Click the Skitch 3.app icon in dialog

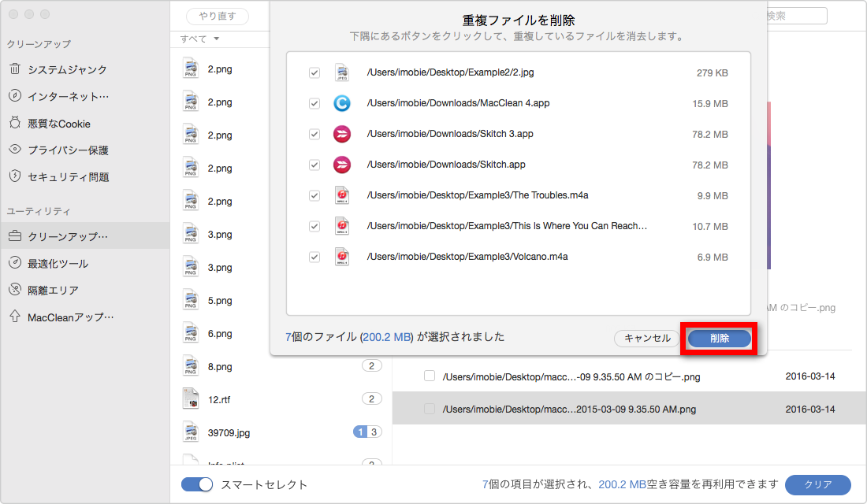pyautogui.click(x=342, y=134)
